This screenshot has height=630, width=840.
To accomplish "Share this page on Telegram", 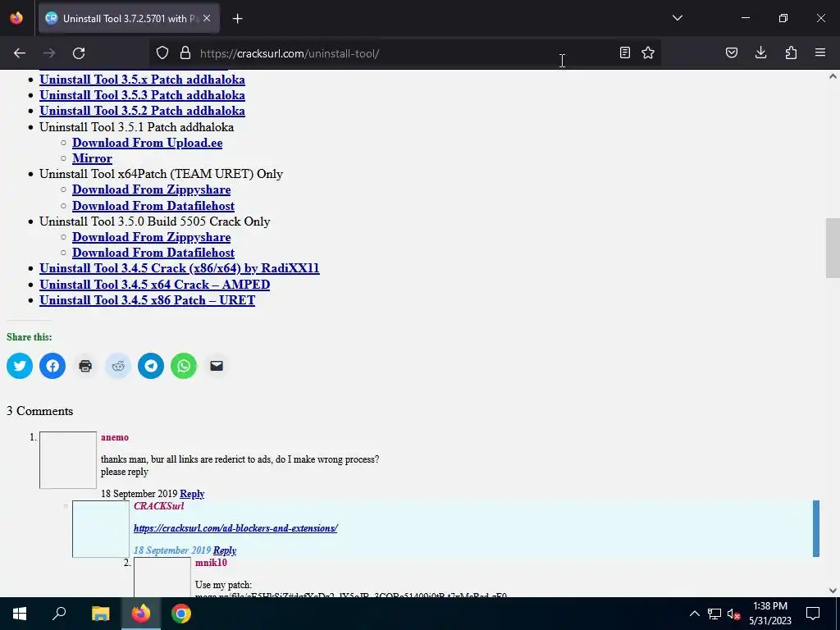I will (x=151, y=366).
